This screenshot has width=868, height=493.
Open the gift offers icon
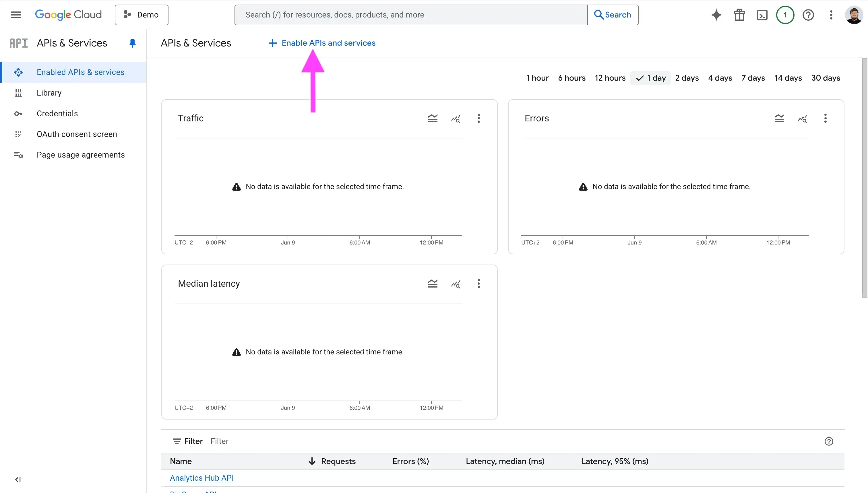[739, 15]
